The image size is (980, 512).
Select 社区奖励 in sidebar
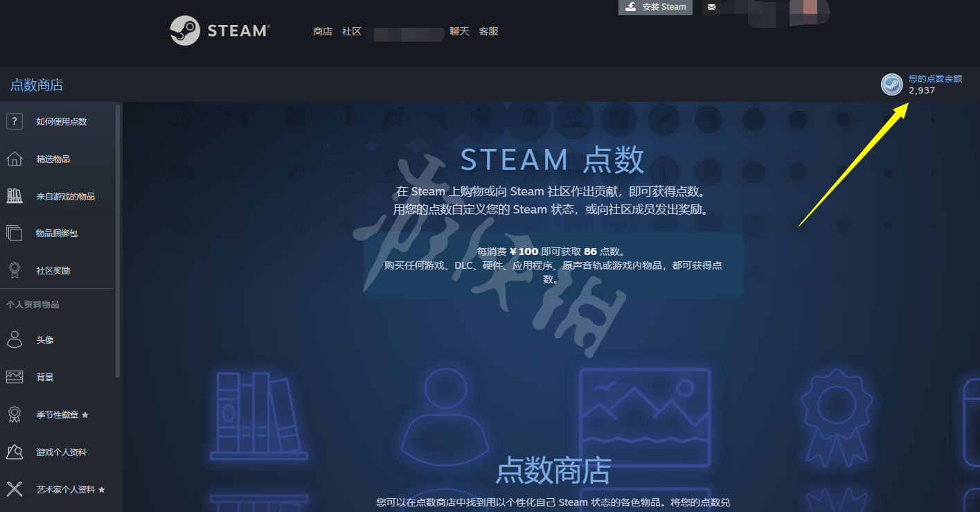coord(53,271)
